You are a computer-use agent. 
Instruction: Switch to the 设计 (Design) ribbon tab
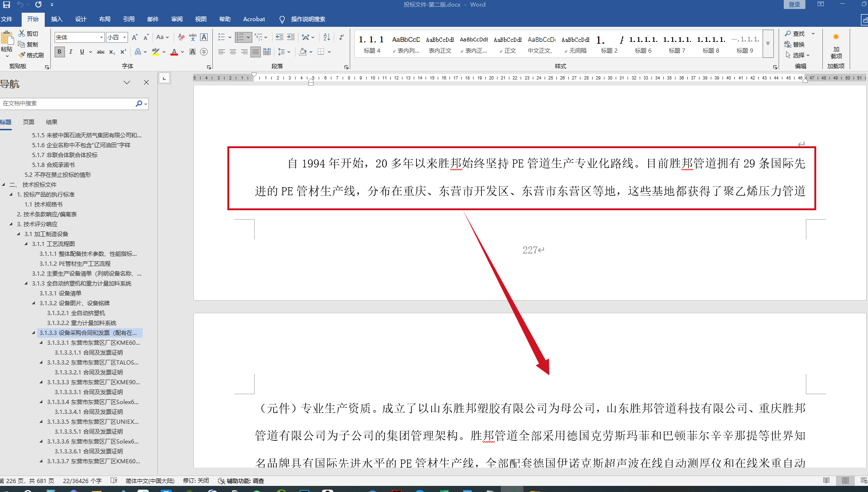[x=80, y=19]
